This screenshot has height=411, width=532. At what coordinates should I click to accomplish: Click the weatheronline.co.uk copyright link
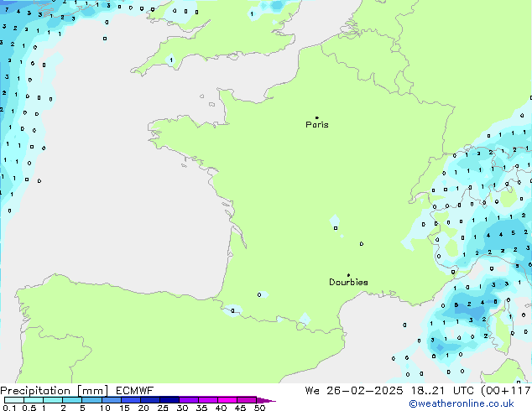click(x=462, y=403)
